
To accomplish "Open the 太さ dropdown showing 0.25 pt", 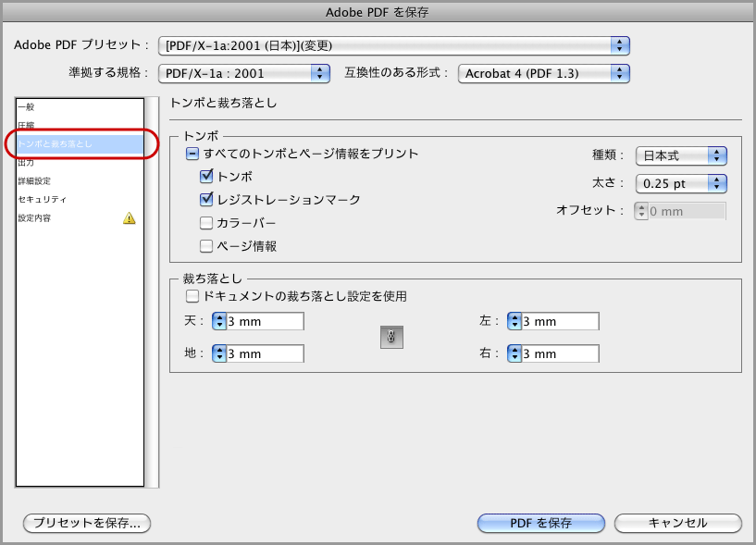I will coord(681,184).
